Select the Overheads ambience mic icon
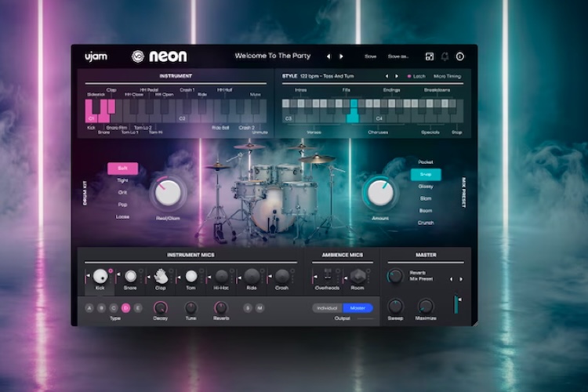The height and width of the screenshot is (392, 588). pyautogui.click(x=328, y=275)
